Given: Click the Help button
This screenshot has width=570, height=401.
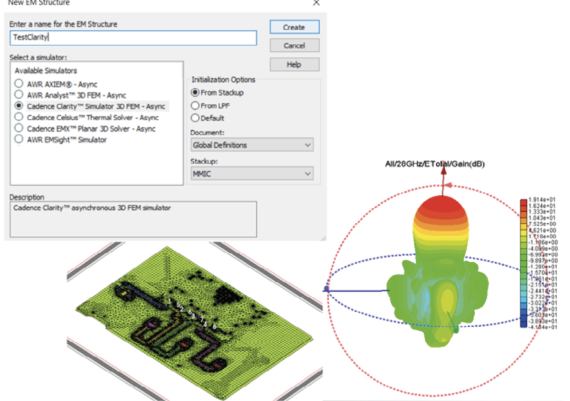Looking at the screenshot, I should (294, 64).
